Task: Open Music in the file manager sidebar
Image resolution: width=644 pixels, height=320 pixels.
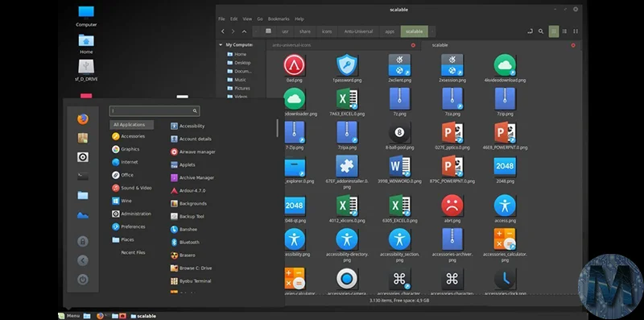Action: click(x=237, y=80)
